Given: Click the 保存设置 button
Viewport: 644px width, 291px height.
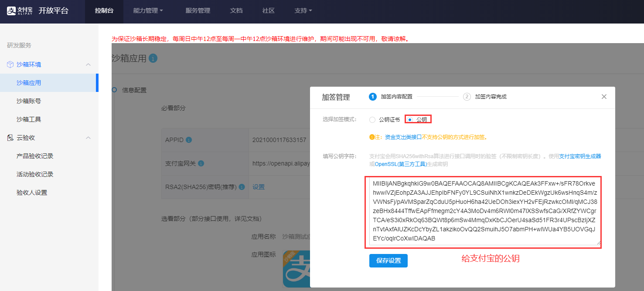Looking at the screenshot, I should [x=388, y=261].
